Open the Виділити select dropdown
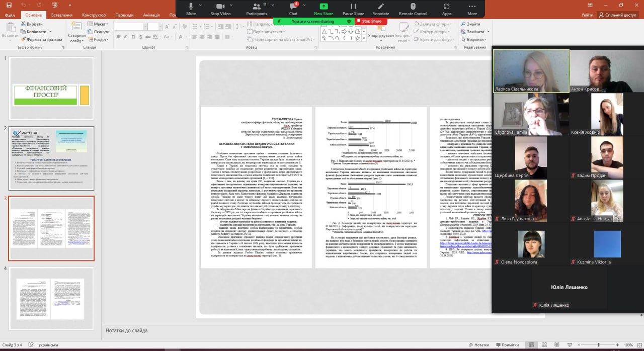This screenshot has height=351, width=644. (473, 39)
